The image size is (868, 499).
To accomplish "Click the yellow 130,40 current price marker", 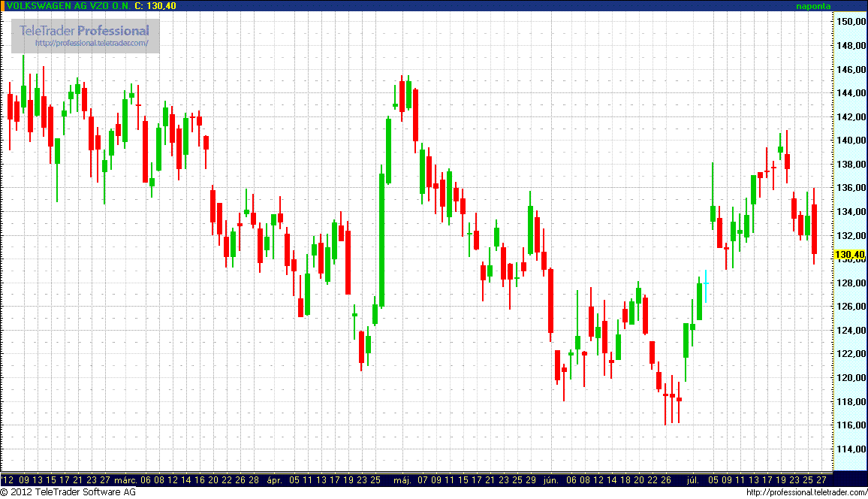I will pos(850,255).
